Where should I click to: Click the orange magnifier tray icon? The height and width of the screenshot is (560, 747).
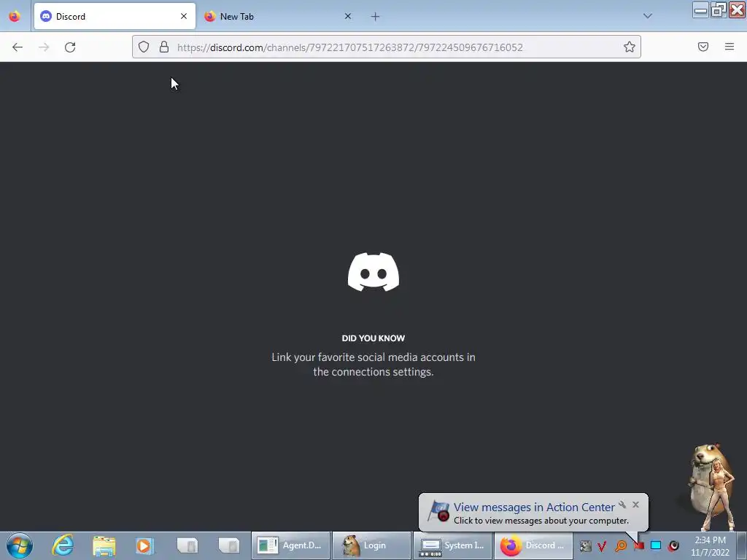pos(620,545)
